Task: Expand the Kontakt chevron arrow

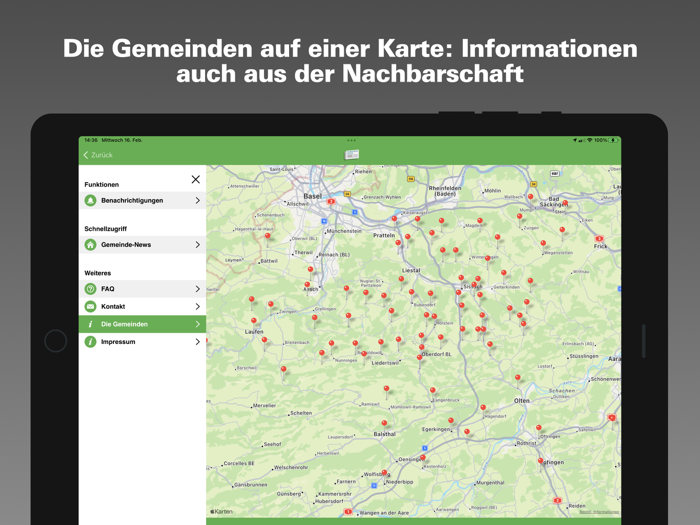Action: click(x=198, y=306)
